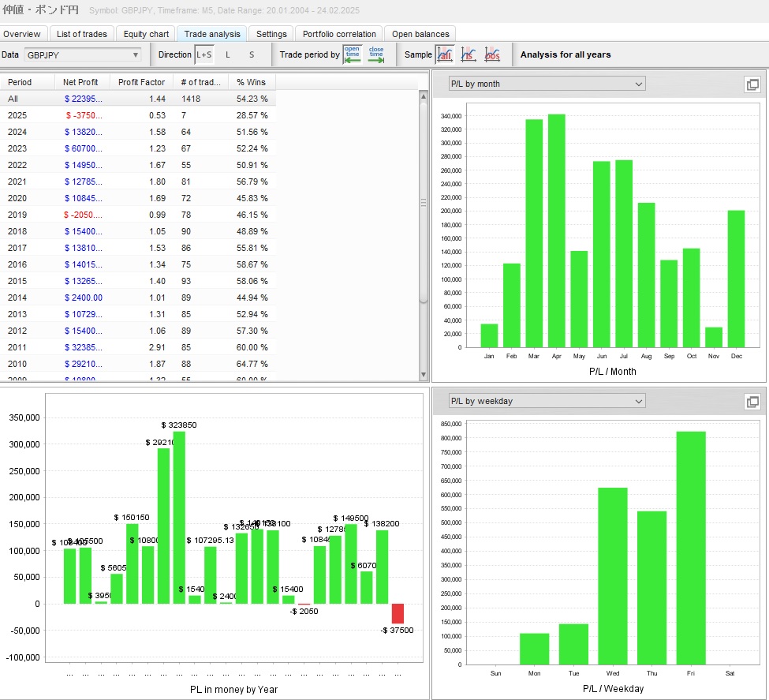
Task: Choose the all-data sample icon
Action: pyautogui.click(x=445, y=54)
